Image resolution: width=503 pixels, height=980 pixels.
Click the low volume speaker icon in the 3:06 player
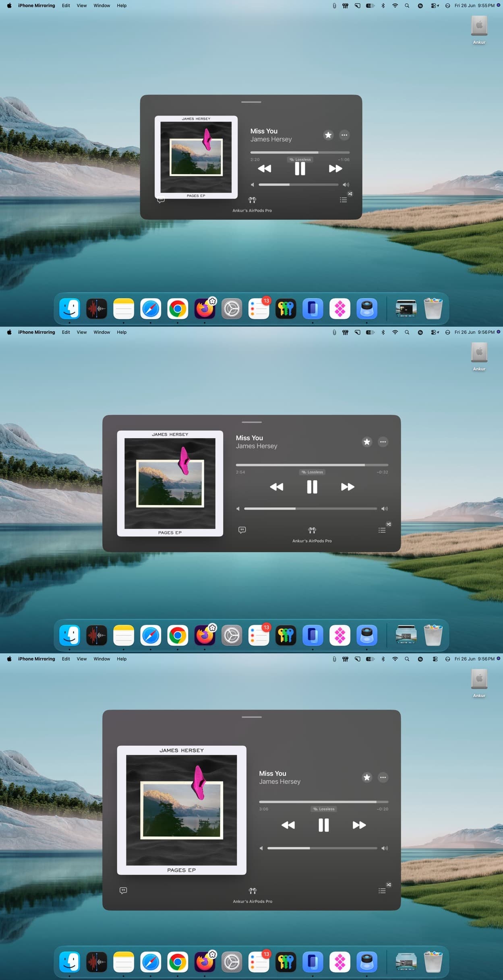pyautogui.click(x=261, y=848)
